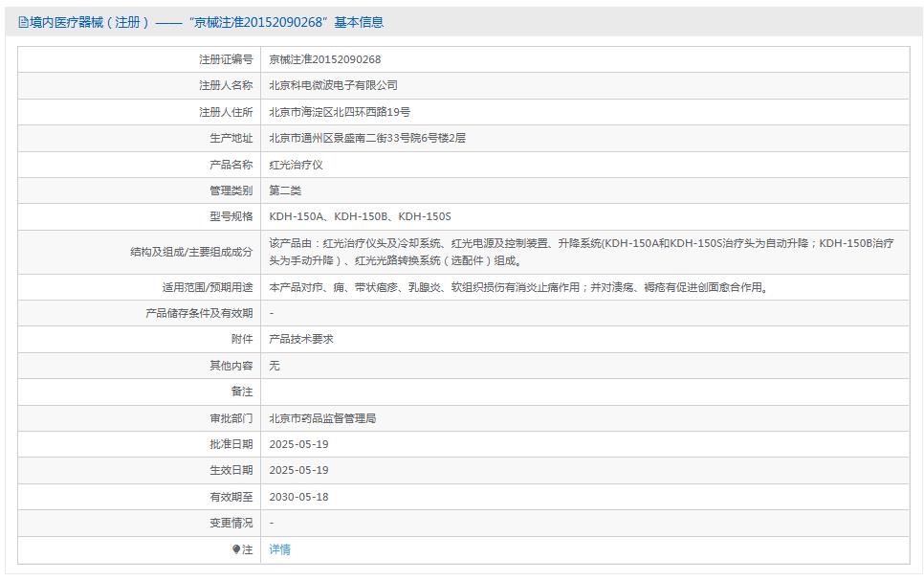Click the 管理类别 value 第二类
924x582 pixels.
coord(289,190)
